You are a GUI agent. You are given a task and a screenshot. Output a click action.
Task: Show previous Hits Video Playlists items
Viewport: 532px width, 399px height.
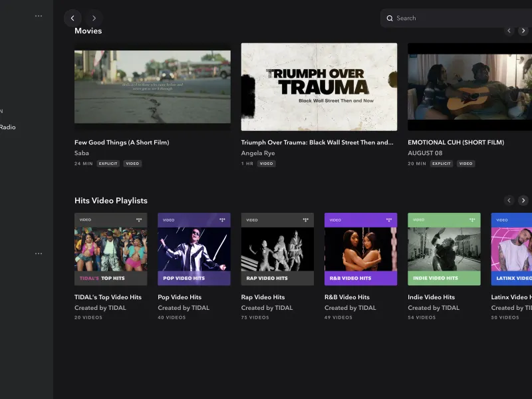tap(509, 201)
